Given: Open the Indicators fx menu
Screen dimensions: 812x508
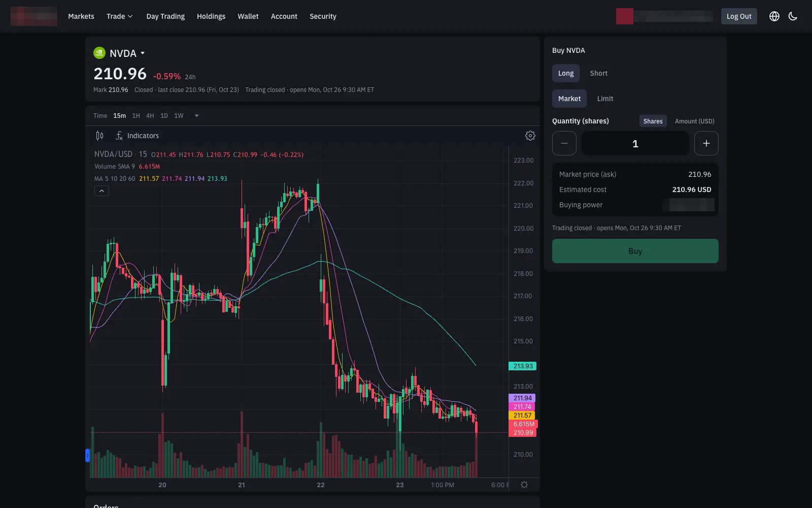Looking at the screenshot, I should (137, 136).
